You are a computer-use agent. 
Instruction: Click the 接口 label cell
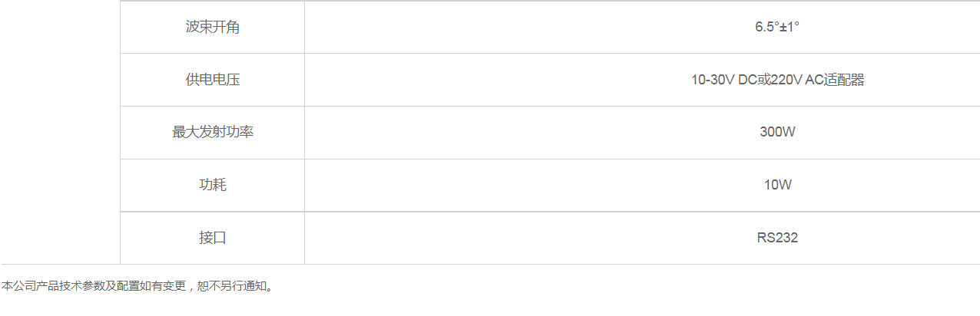coord(213,238)
